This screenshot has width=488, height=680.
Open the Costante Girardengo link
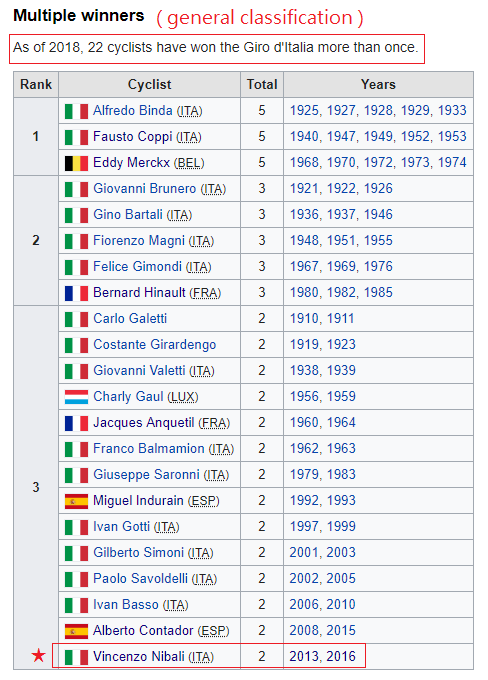coord(155,345)
